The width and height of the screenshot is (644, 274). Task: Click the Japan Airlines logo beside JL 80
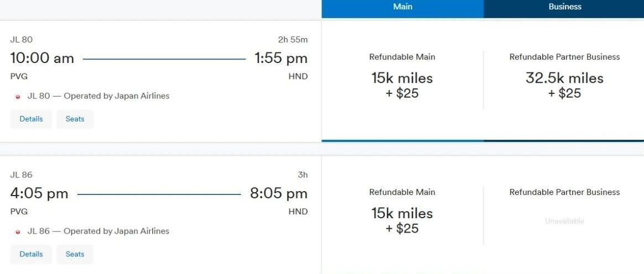18,97
